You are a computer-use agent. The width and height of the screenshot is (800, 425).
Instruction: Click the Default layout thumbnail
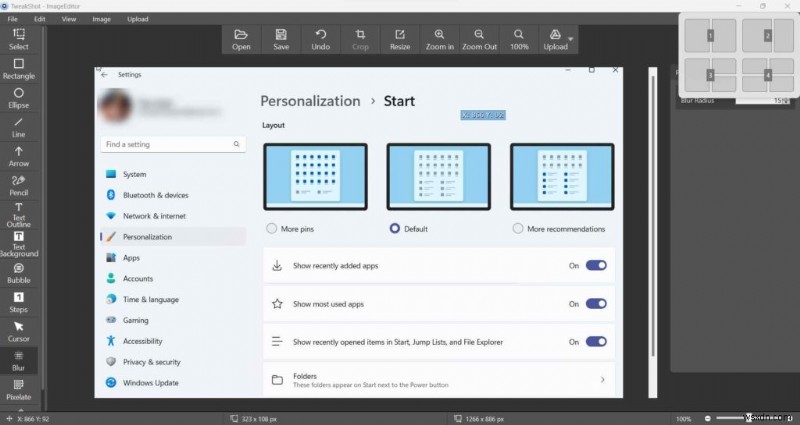coord(439,177)
